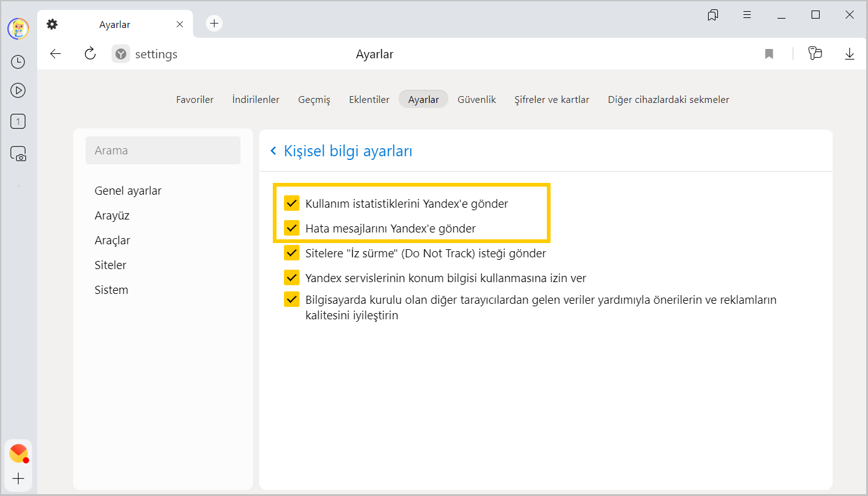This screenshot has width=868, height=496.
Task: Open the browser main menu icon
Action: tap(748, 15)
